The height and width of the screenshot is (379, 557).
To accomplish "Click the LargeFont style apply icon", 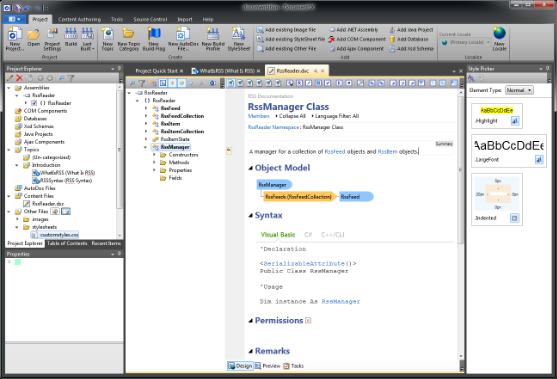I will pyautogui.click(x=539, y=159).
